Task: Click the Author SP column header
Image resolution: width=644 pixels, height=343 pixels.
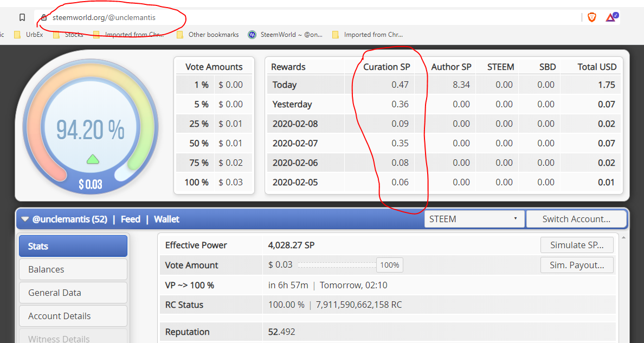Action: 451,67
